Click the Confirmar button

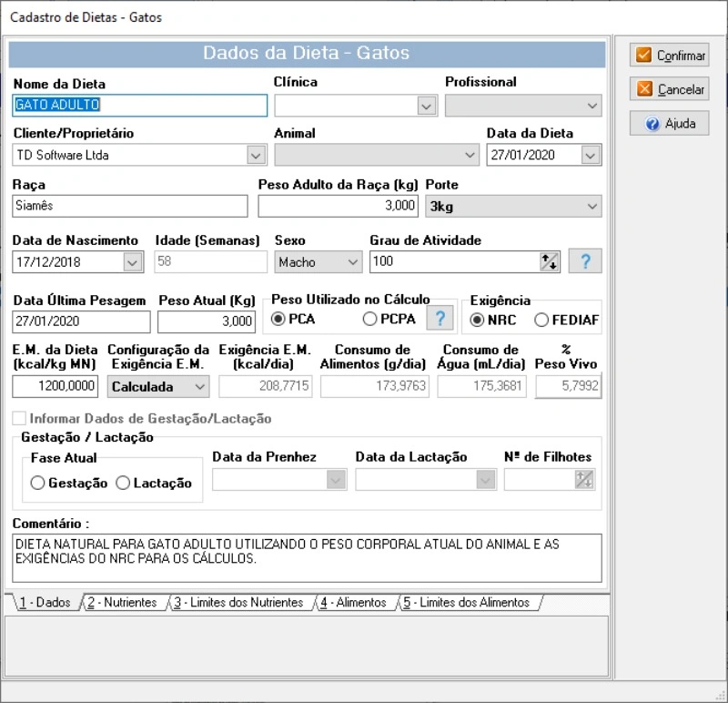point(669,55)
